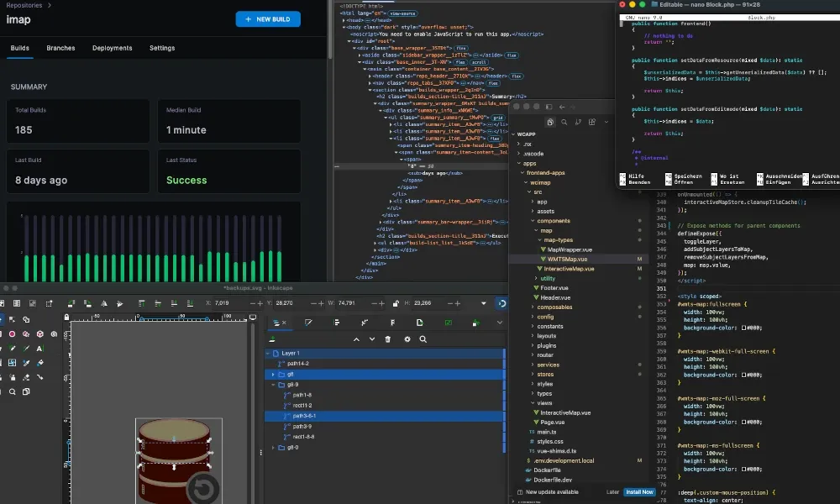
Task: Select the Ellipse tool in Inkscape
Action: point(12,334)
